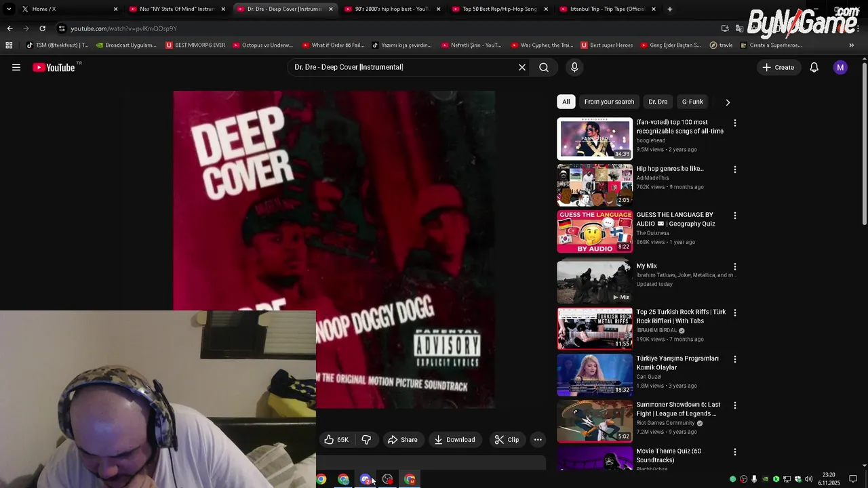Switch to 90's 2000's hip hop tab

pos(392,9)
